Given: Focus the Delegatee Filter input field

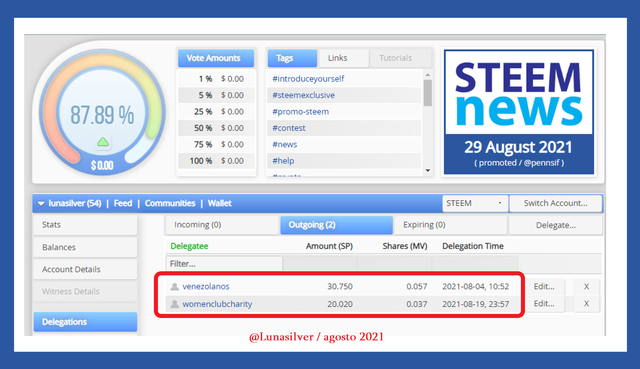Looking at the screenshot, I should point(224,264).
